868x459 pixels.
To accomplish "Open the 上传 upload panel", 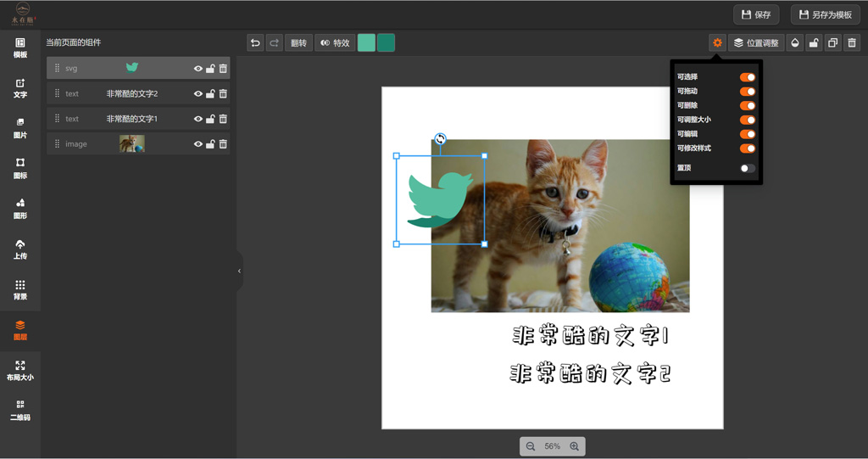I will [x=20, y=249].
